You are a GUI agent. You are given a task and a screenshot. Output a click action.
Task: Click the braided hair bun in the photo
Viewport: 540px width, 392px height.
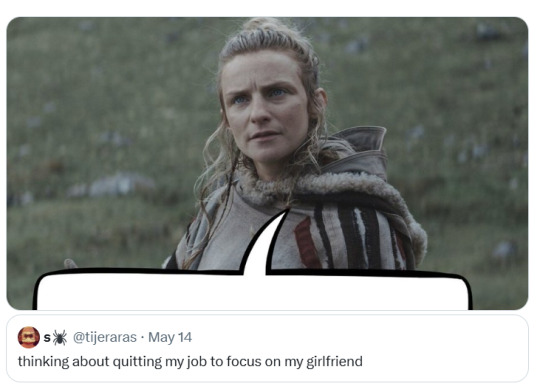coord(265,26)
